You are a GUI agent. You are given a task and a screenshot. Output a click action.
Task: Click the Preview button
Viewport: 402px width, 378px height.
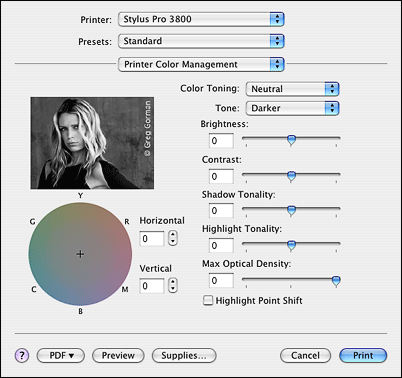tap(118, 356)
